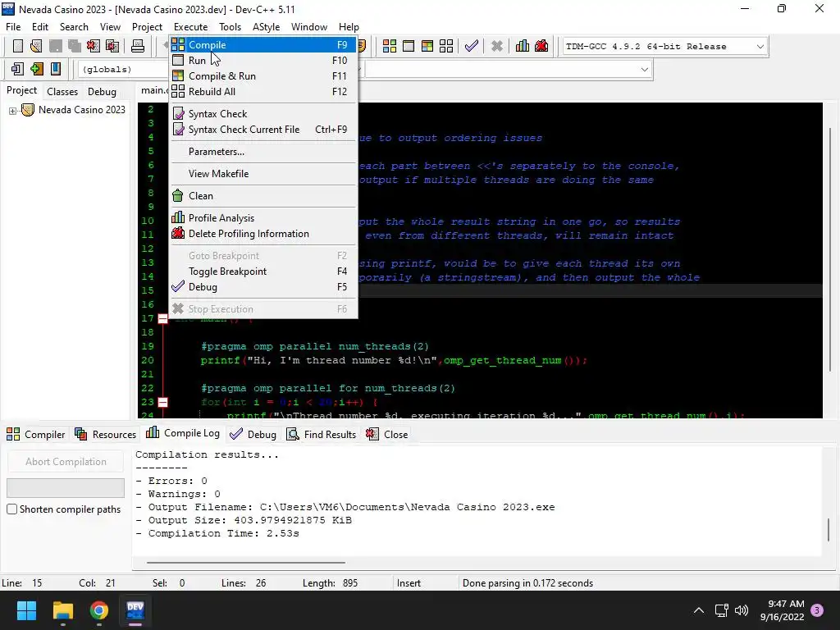
Task: Open the AStyle menu
Action: click(x=267, y=27)
